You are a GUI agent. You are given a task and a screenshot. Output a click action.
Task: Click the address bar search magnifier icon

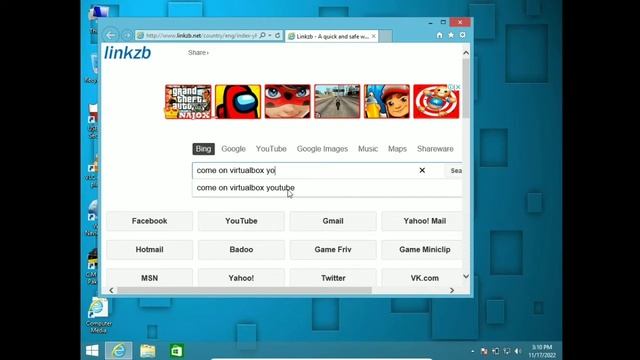tap(262, 36)
